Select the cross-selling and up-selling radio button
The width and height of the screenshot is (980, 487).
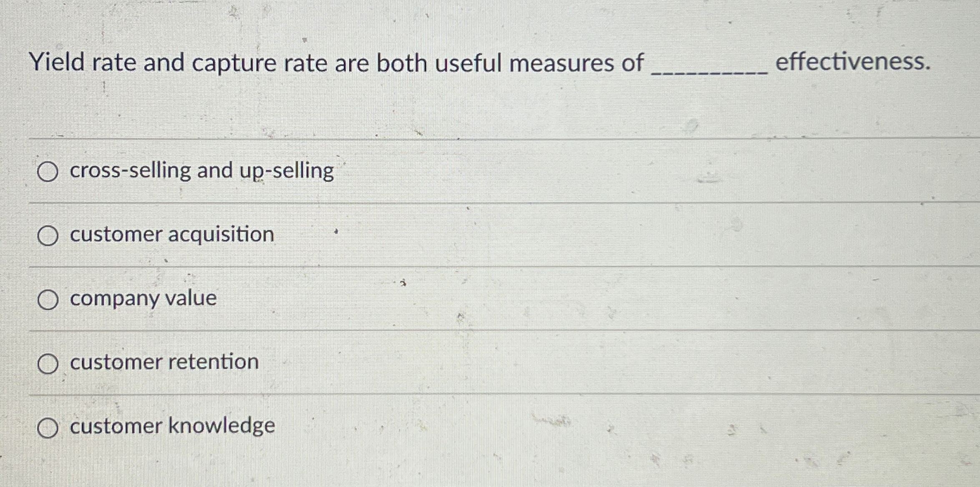point(48,172)
